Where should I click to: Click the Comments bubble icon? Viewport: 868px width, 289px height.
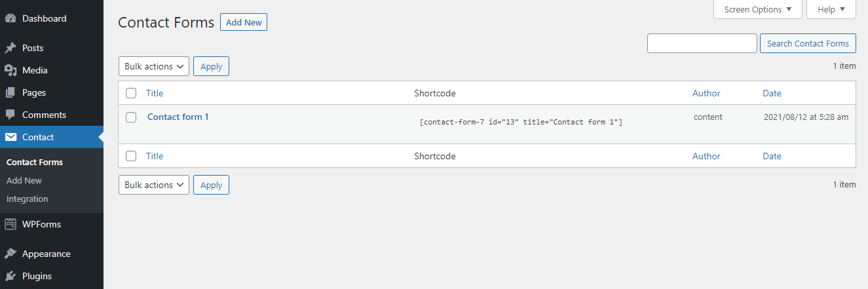click(x=10, y=115)
